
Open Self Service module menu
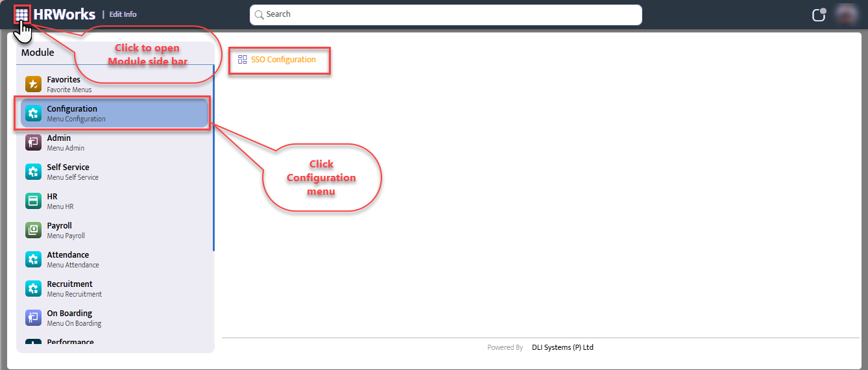pyautogui.click(x=114, y=172)
